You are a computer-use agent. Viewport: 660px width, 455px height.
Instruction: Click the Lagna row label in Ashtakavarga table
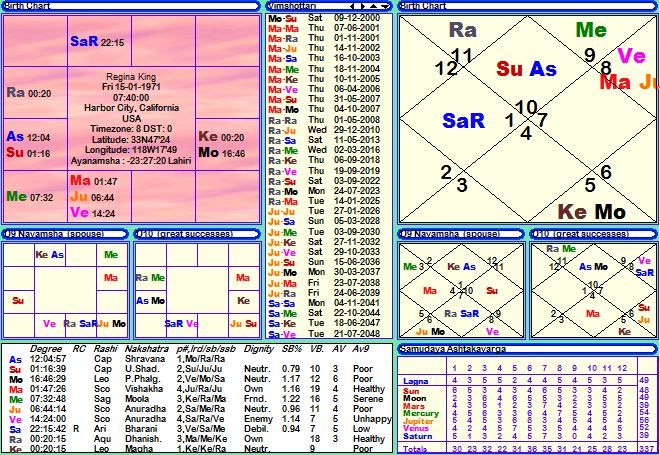point(415,381)
